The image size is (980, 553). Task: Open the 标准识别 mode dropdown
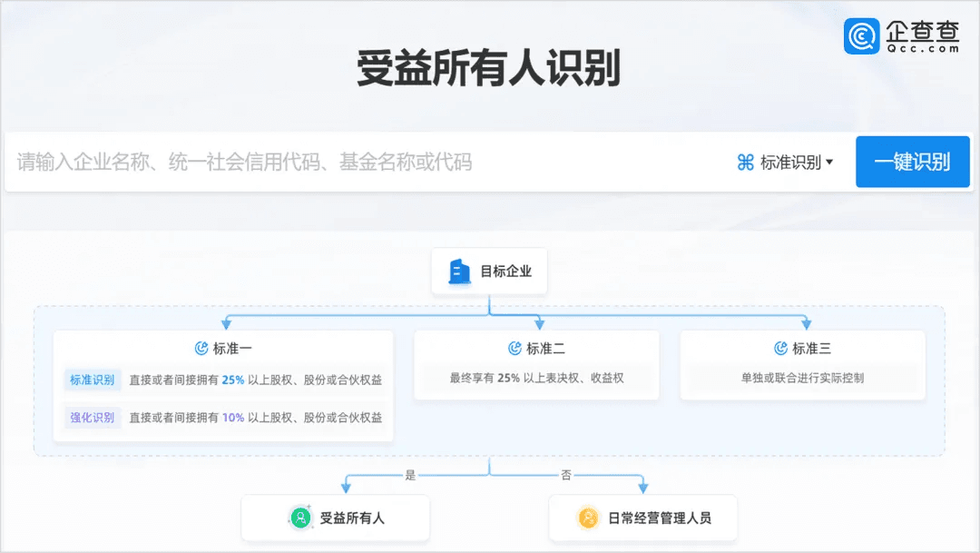click(786, 163)
